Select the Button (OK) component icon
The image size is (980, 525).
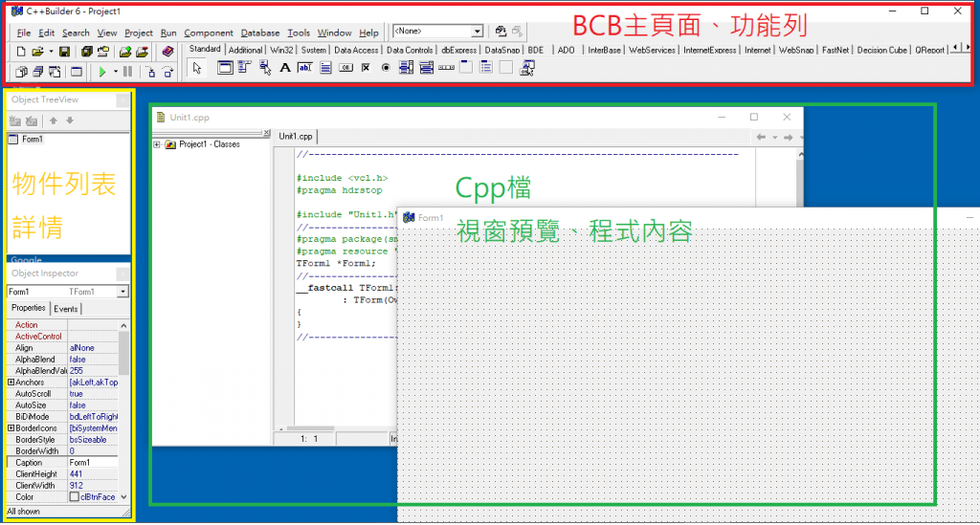pyautogui.click(x=345, y=68)
